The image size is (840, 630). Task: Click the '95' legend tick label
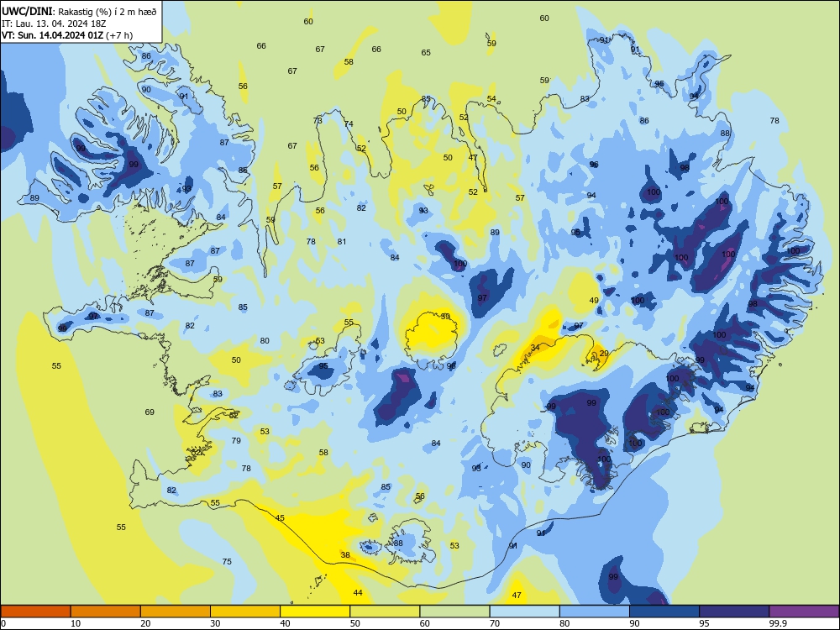coord(705,623)
